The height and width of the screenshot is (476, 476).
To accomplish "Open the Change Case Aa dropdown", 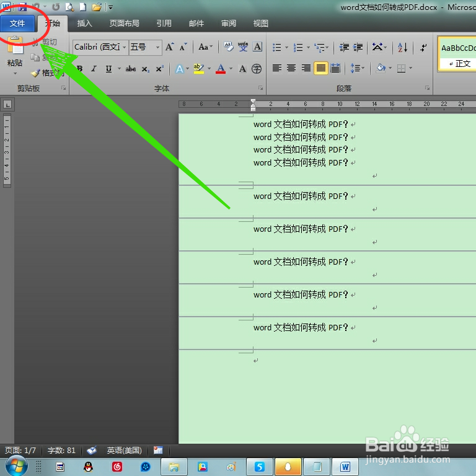I will click(x=205, y=47).
